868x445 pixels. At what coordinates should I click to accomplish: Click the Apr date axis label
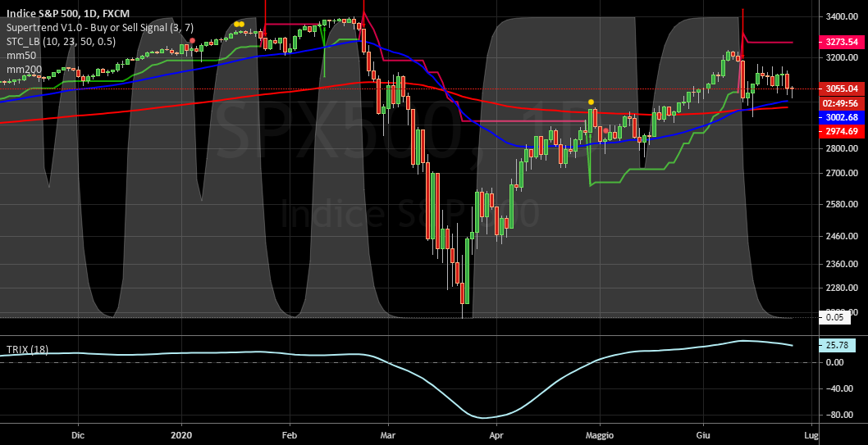pyautogui.click(x=496, y=435)
